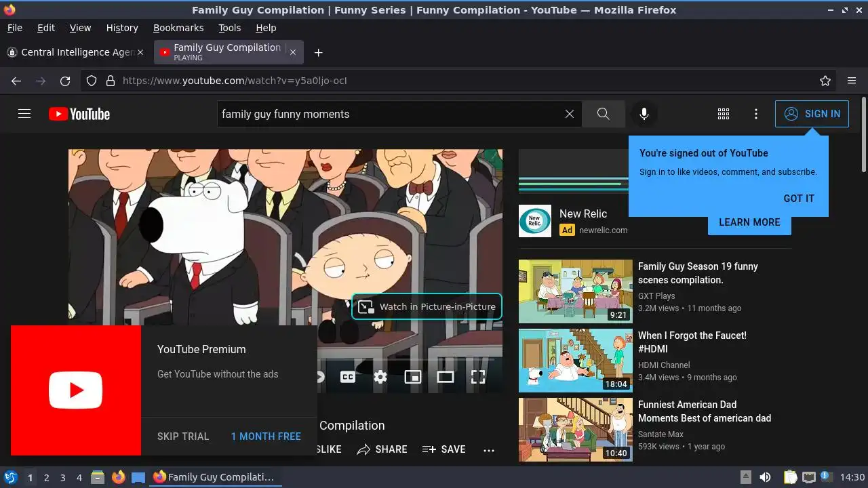Open the Tools menu
Screen dimensions: 868x488
[x=230, y=28]
